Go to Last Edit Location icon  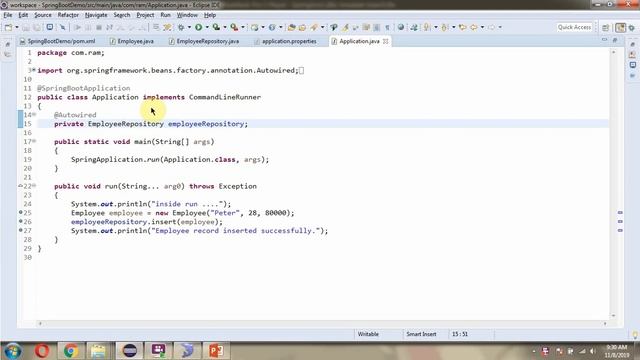(462, 27)
